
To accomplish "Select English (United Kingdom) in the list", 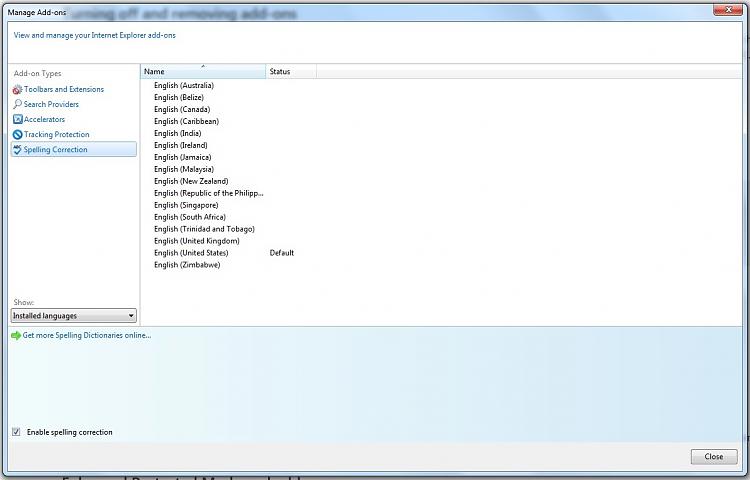I will (197, 241).
